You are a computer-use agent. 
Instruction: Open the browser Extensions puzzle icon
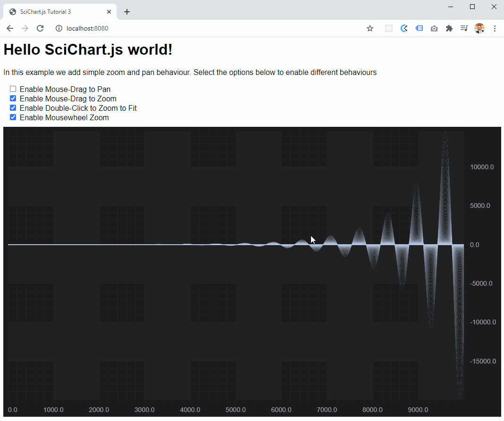coord(449,28)
